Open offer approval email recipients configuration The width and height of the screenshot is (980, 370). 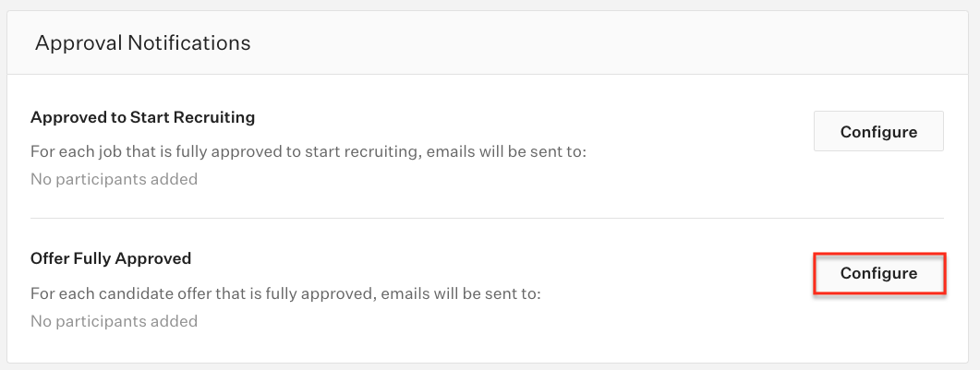[877, 274]
